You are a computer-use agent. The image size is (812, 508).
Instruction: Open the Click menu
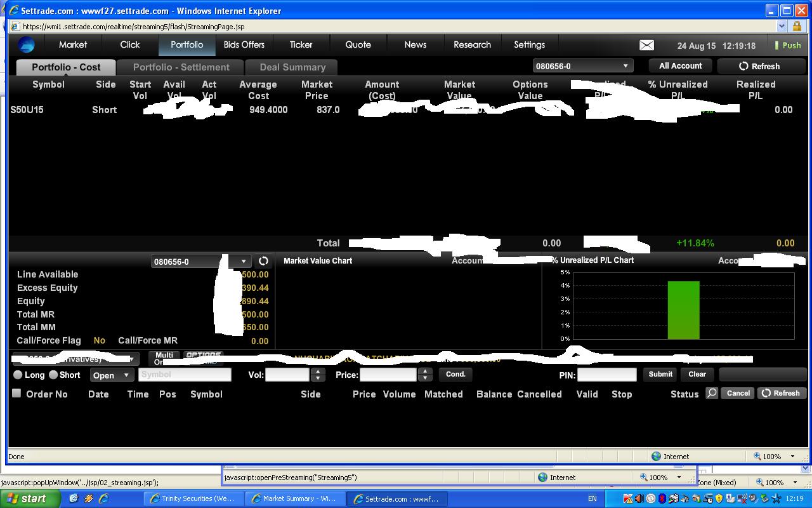click(130, 44)
